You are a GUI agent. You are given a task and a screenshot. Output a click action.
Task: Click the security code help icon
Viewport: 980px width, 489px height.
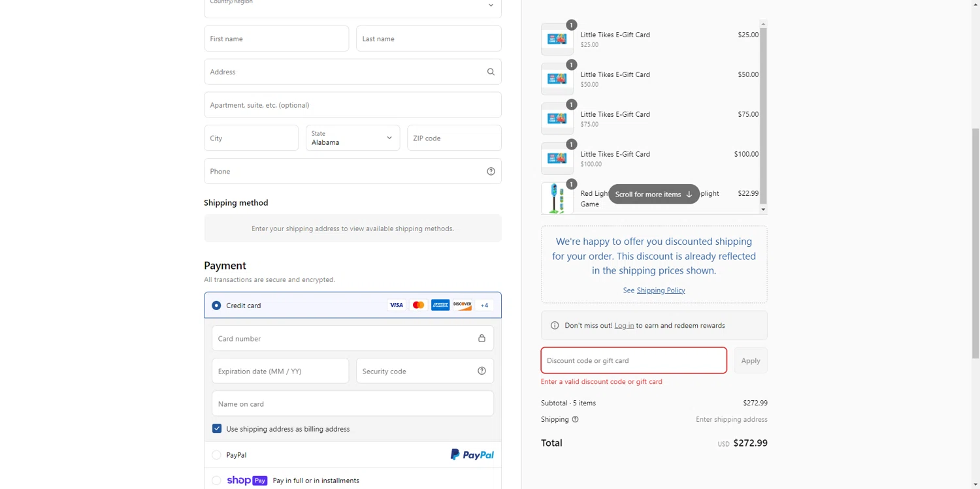[x=482, y=371]
